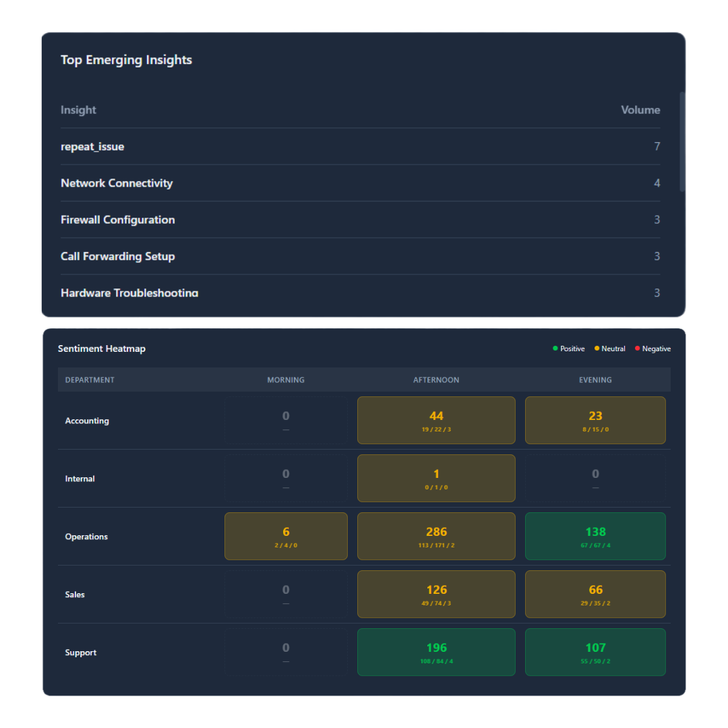
Task: Select Sales evening cell showing 66
Action: pos(595,595)
